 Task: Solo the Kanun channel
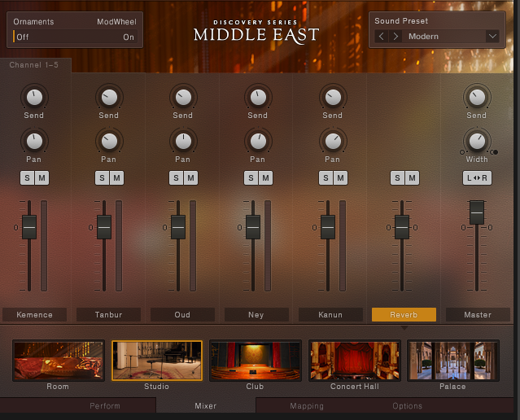[326, 177]
